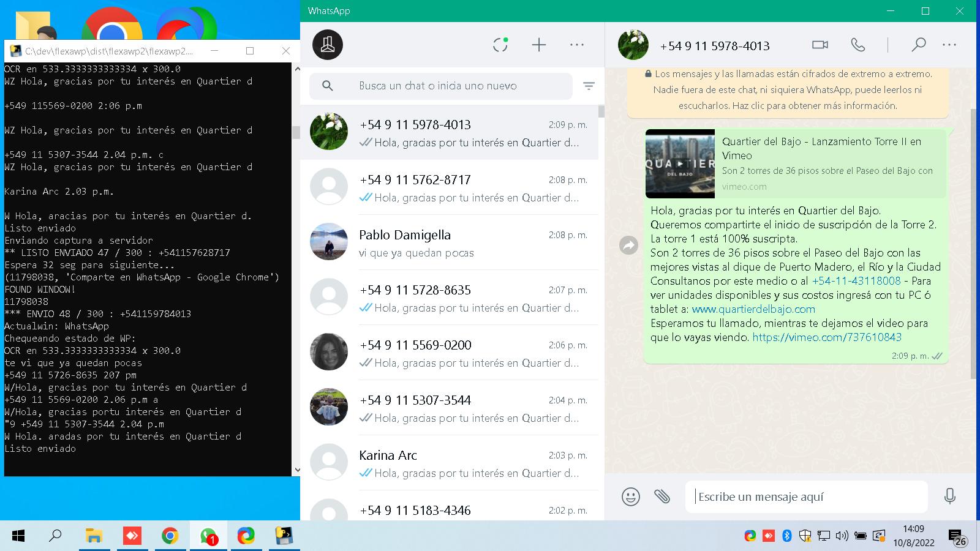The width and height of the screenshot is (980, 551).
Task: Start a voice call with this contact
Action: tap(858, 45)
